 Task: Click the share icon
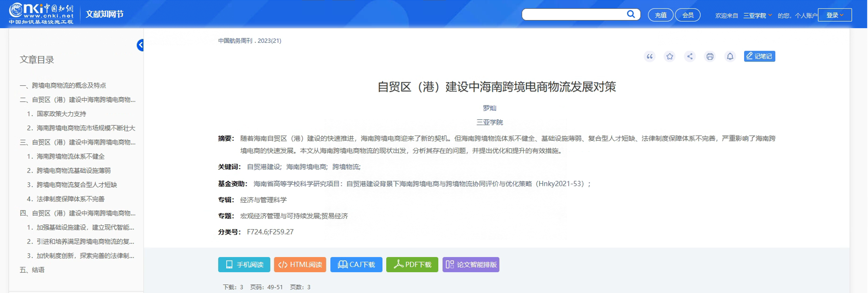pos(690,56)
